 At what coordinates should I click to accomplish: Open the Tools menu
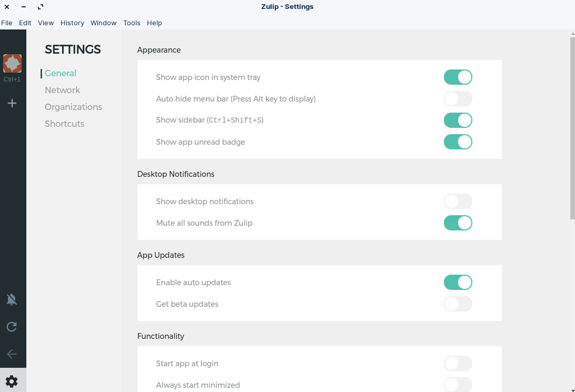(x=131, y=23)
